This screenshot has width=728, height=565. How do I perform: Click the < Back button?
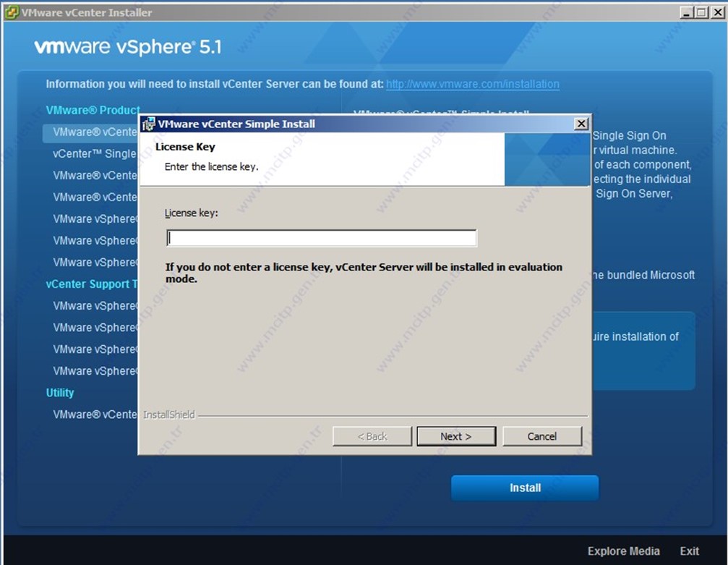tap(372, 436)
